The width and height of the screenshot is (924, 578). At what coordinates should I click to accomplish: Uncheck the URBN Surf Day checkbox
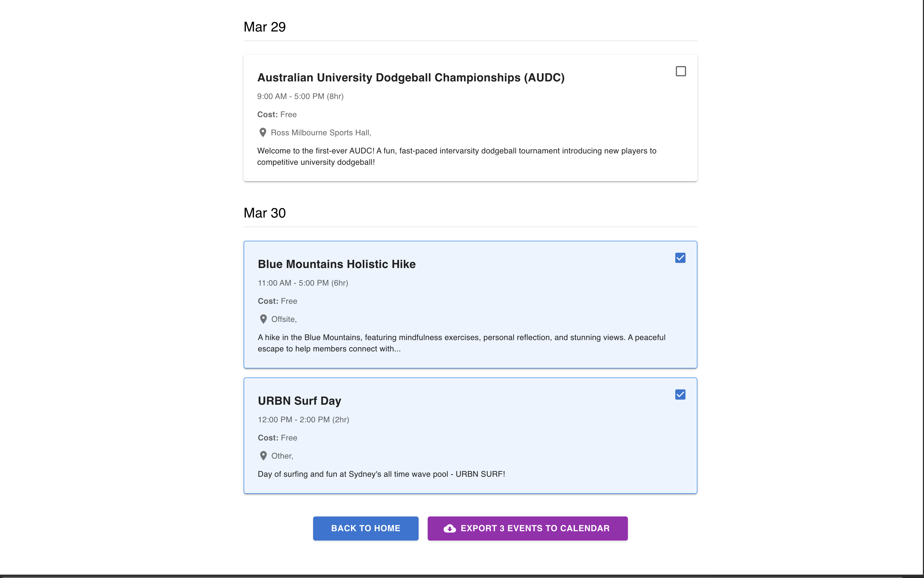coord(680,395)
